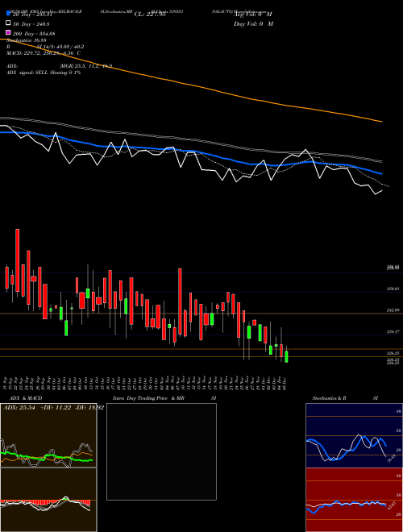403x532 pixels.
Task: Select the '20 Day - 235.31' label
Action: (x=32, y=15)
